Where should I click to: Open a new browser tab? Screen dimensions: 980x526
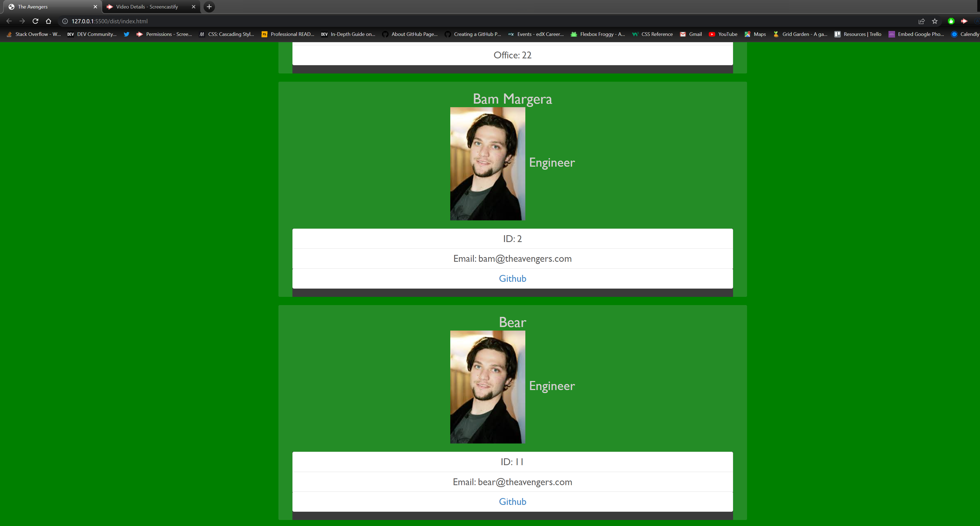click(x=209, y=7)
